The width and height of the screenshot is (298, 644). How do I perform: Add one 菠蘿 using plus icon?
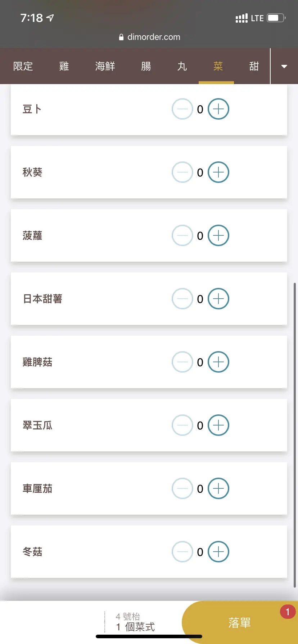pyautogui.click(x=218, y=235)
